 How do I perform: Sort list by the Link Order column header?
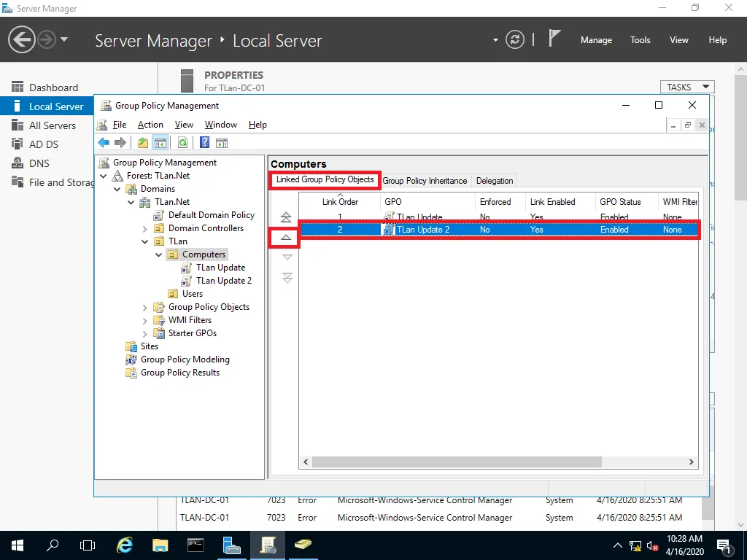click(340, 201)
